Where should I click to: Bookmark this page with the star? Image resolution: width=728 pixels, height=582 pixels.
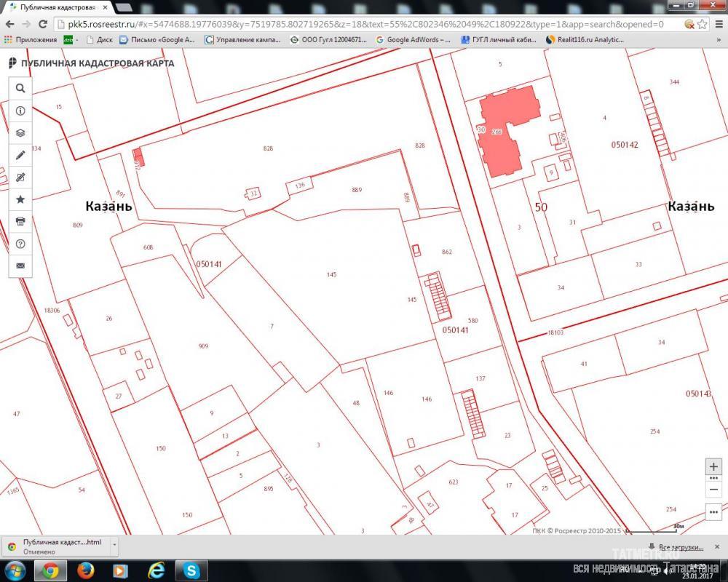(702, 24)
